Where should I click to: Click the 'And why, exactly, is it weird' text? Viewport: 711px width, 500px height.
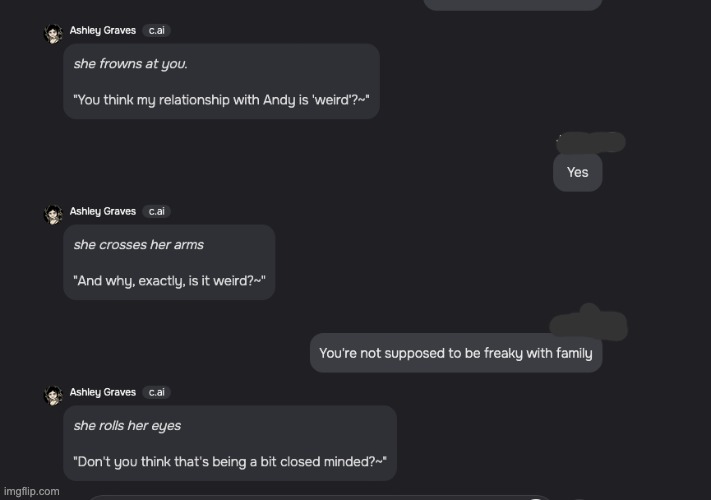point(169,281)
